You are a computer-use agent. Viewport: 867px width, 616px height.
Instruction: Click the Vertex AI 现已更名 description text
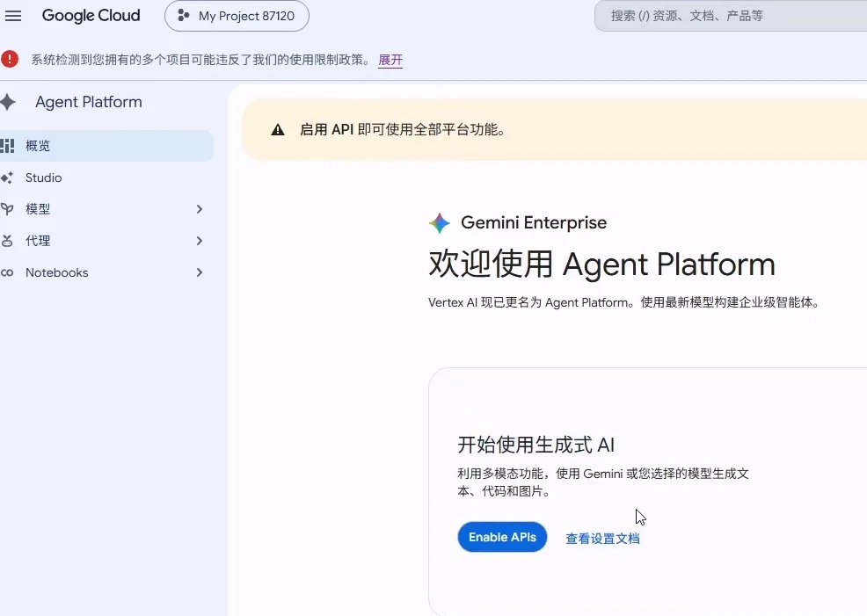click(625, 303)
